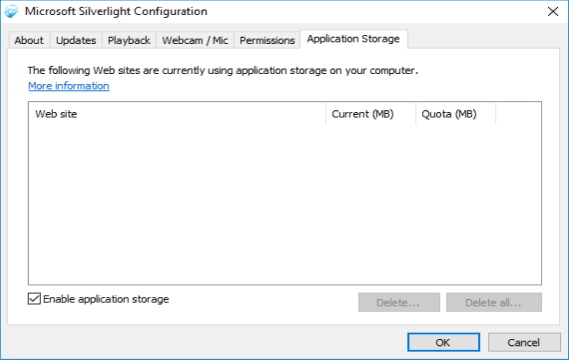Close the Silverlight Configuration dialog

553,11
